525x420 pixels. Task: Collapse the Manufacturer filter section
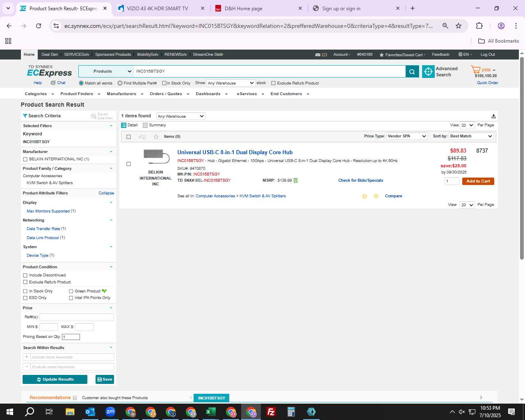point(111,152)
